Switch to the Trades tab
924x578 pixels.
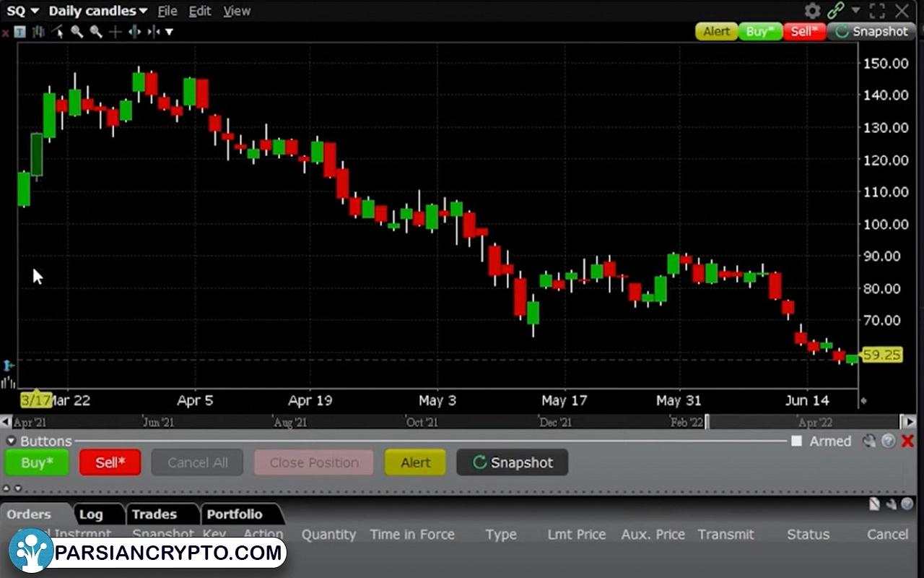[x=154, y=514]
